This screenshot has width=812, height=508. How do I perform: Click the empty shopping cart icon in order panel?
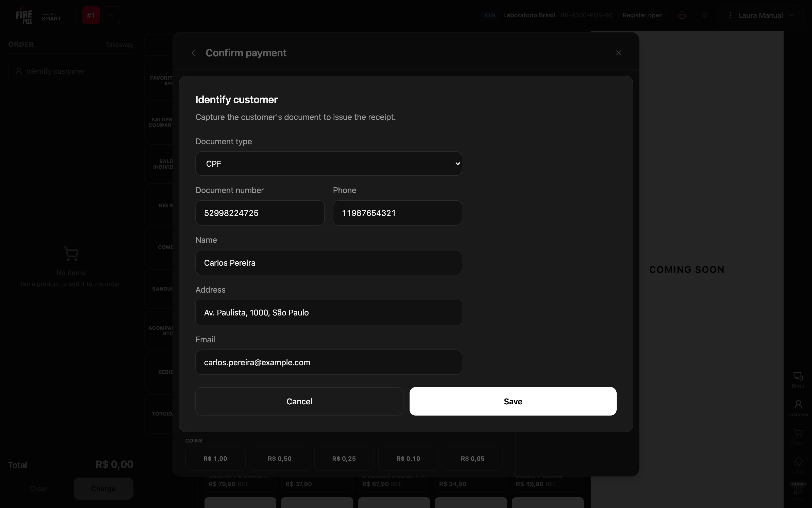tap(71, 253)
